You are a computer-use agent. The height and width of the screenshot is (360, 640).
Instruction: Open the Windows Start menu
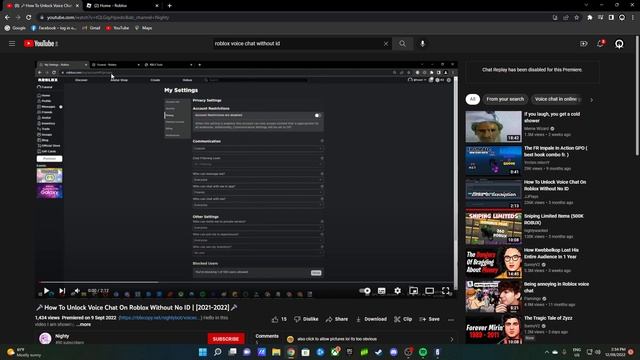click(203, 352)
